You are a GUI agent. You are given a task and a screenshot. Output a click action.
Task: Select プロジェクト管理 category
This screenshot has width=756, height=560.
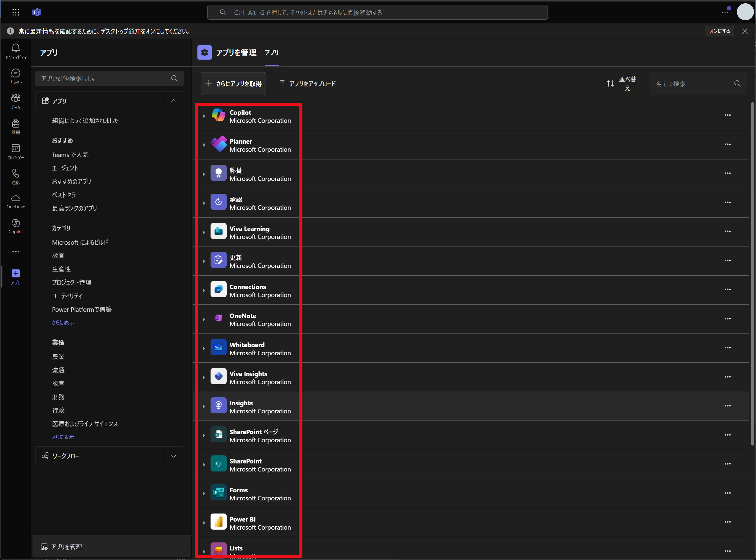pyautogui.click(x=72, y=282)
